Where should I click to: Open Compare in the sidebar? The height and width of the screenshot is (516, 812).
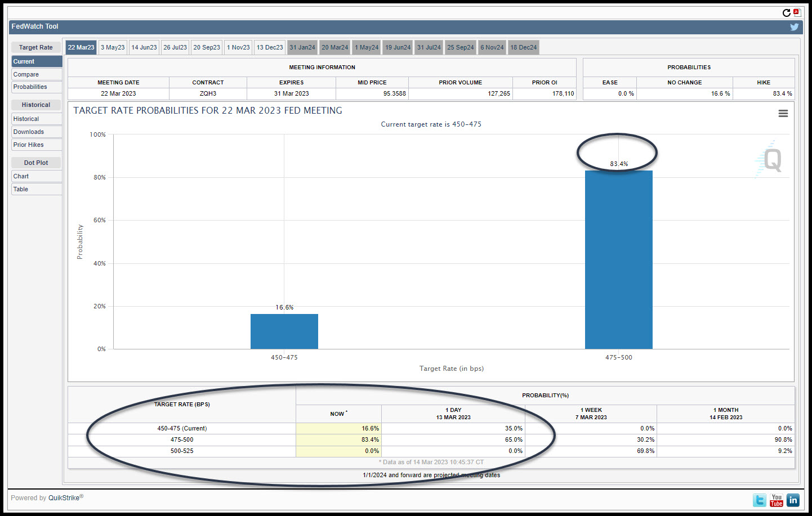coord(37,74)
